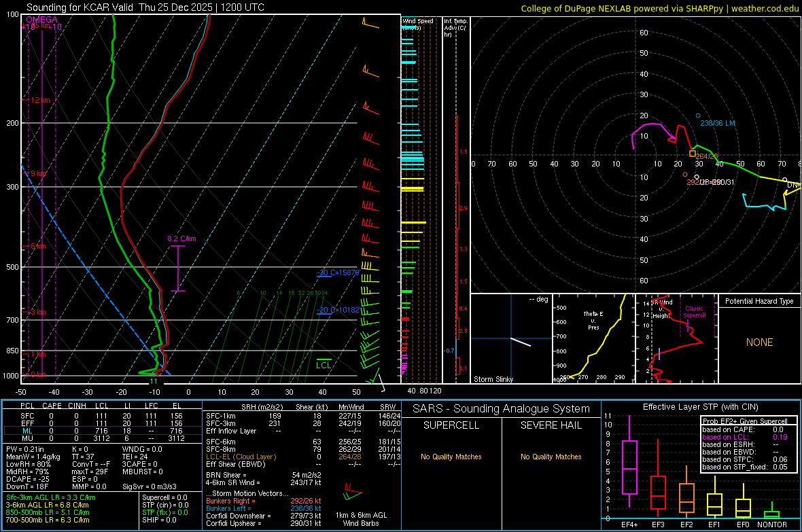The width and height of the screenshot is (802, 532).
Task: Click the STP (cin) = 0.0 value
Action: 165,505
